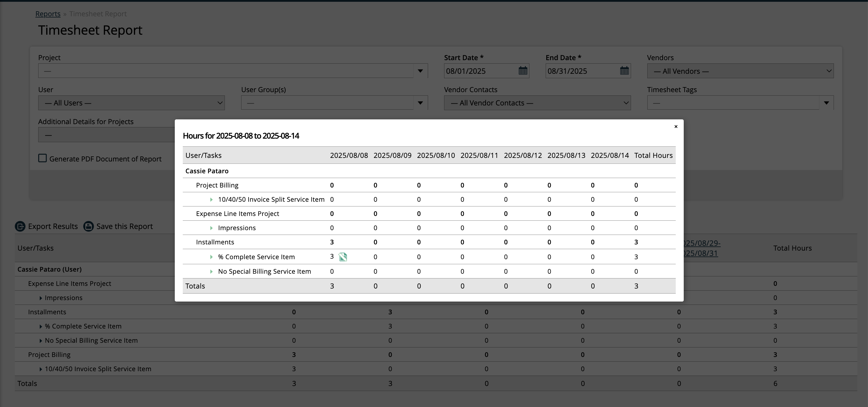Expand Impressions row in the modal
Image resolution: width=868 pixels, height=407 pixels.
[211, 228]
